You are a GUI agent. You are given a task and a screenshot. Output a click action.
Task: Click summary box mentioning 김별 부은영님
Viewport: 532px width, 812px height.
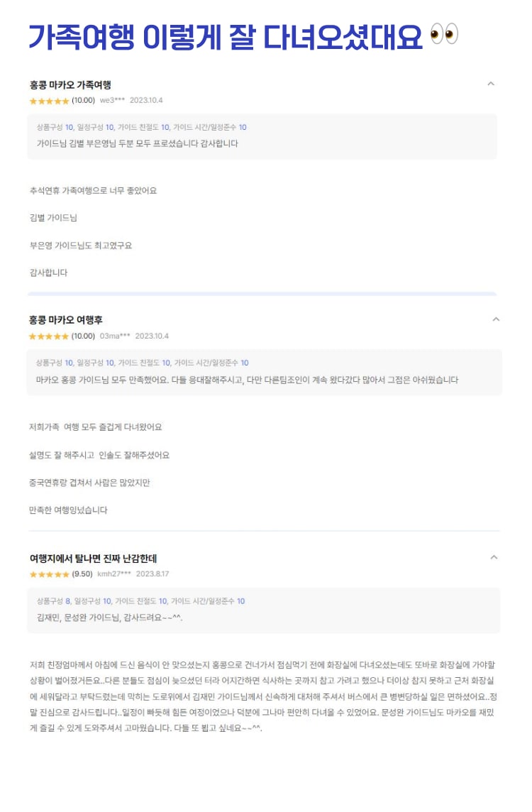click(x=262, y=137)
